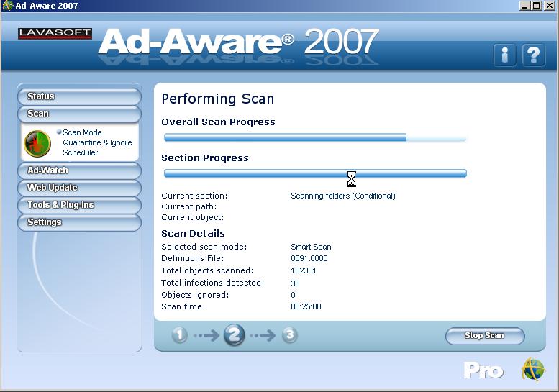
Task: Click the Section Progress bar
Action: click(315, 173)
